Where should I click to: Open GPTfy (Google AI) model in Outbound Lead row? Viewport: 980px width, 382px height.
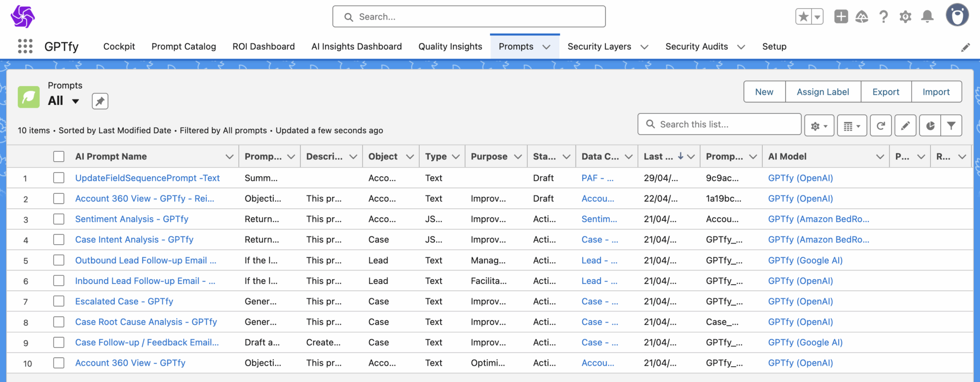click(x=805, y=260)
